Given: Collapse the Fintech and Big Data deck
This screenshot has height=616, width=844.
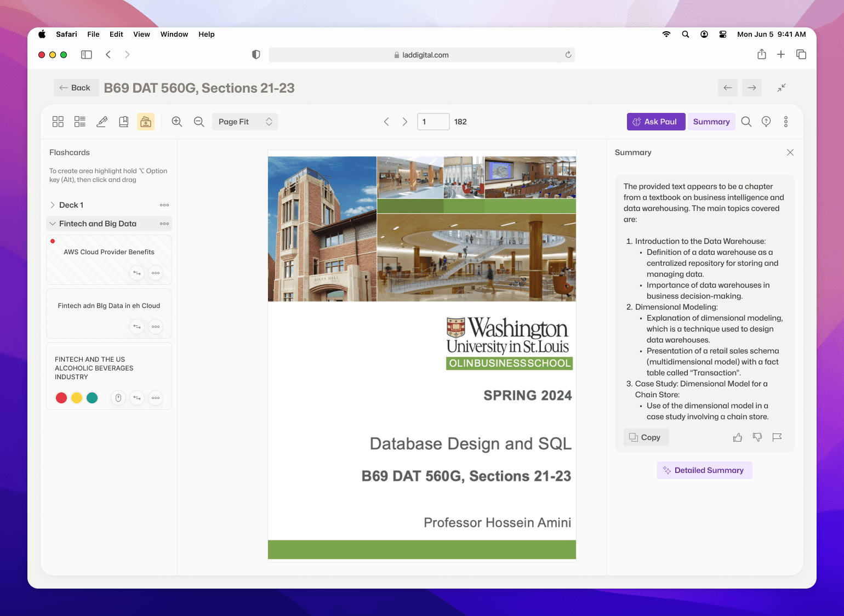Looking at the screenshot, I should coord(53,224).
